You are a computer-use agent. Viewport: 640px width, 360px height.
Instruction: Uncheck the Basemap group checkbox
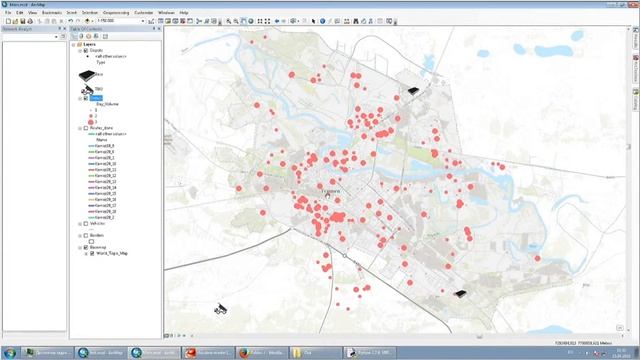point(86,247)
